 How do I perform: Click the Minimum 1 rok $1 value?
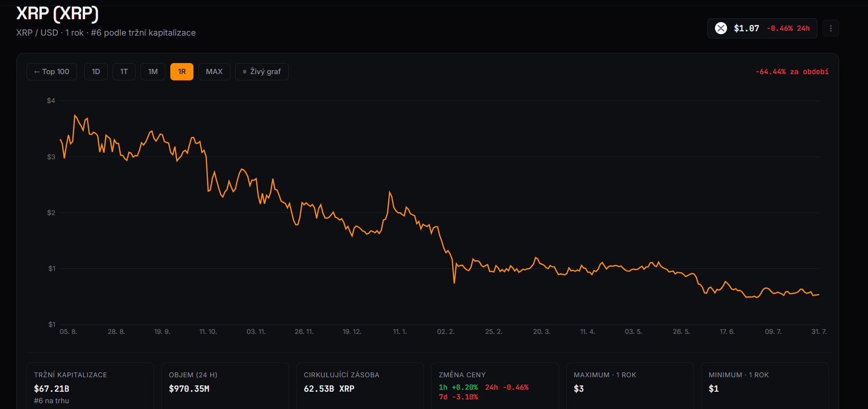click(x=714, y=389)
